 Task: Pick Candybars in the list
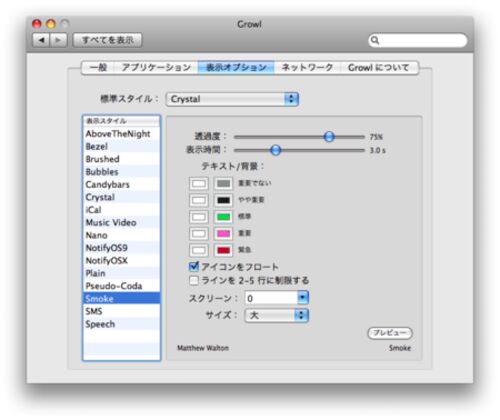(122, 184)
